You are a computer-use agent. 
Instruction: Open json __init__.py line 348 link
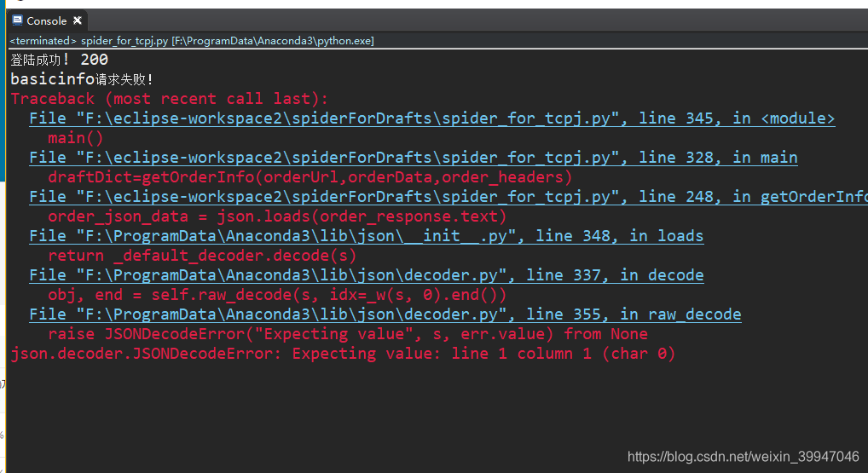point(367,236)
